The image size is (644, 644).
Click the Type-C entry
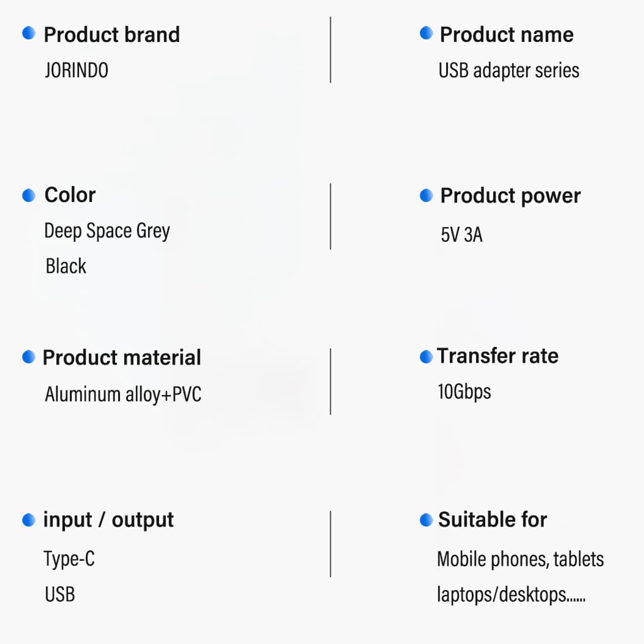tap(69, 559)
